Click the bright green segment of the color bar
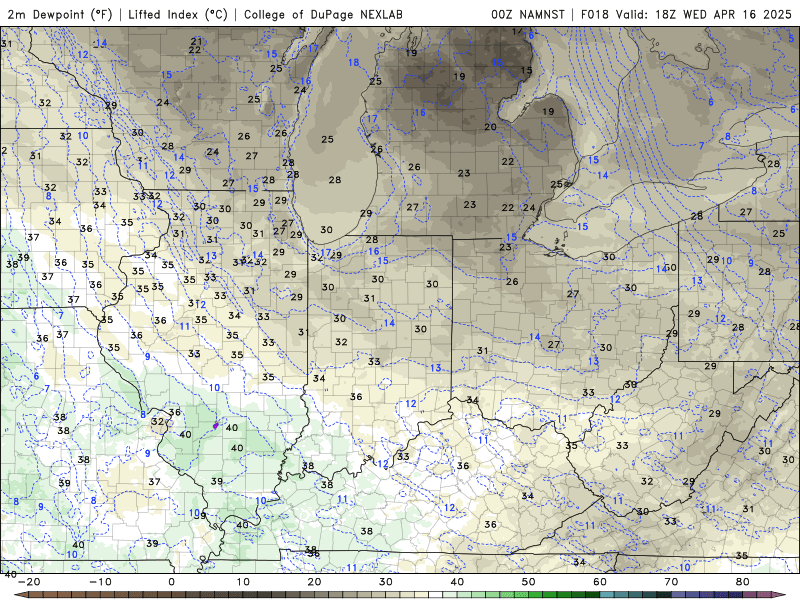This screenshot has width=800, height=600. tap(536, 595)
